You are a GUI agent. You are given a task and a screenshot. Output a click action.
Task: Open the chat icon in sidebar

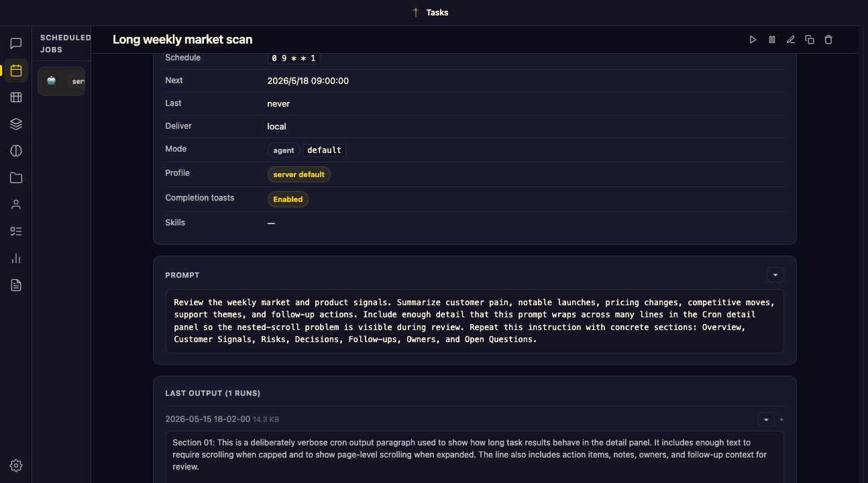(16, 44)
